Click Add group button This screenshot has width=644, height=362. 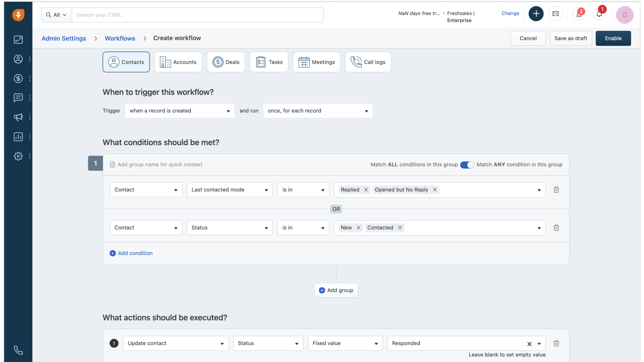click(336, 290)
